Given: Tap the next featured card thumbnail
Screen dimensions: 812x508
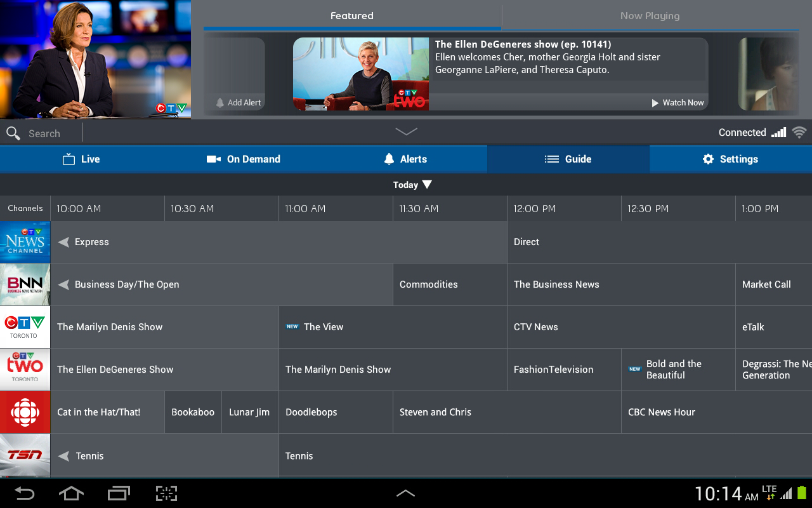Looking at the screenshot, I should 768,74.
